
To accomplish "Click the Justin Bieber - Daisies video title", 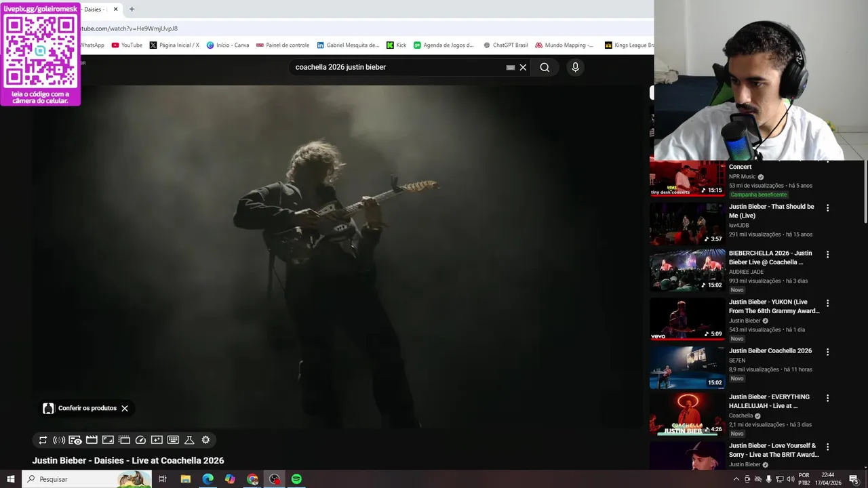I will (x=128, y=460).
